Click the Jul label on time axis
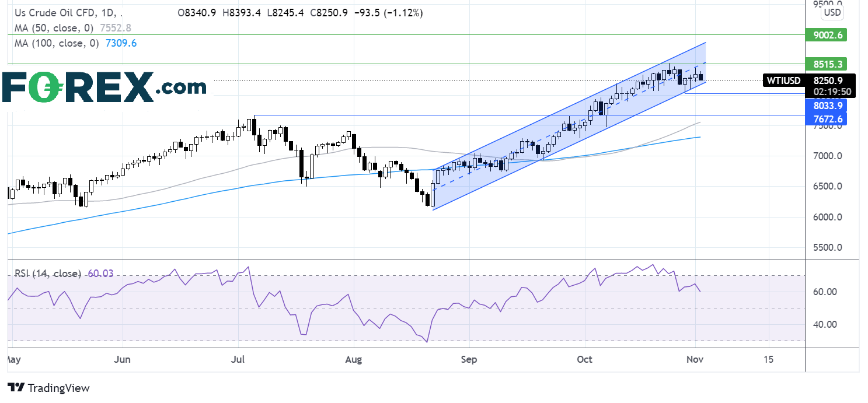This screenshot has width=868, height=403. (238, 360)
